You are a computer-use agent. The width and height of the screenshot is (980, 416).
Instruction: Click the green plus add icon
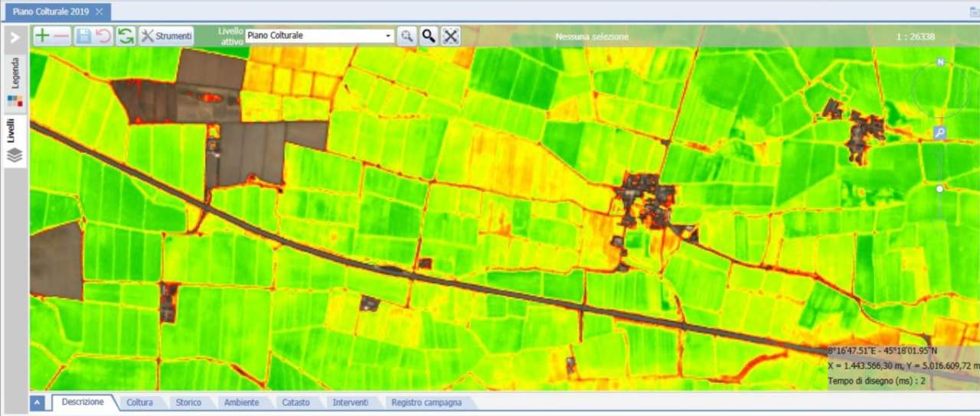[42, 36]
